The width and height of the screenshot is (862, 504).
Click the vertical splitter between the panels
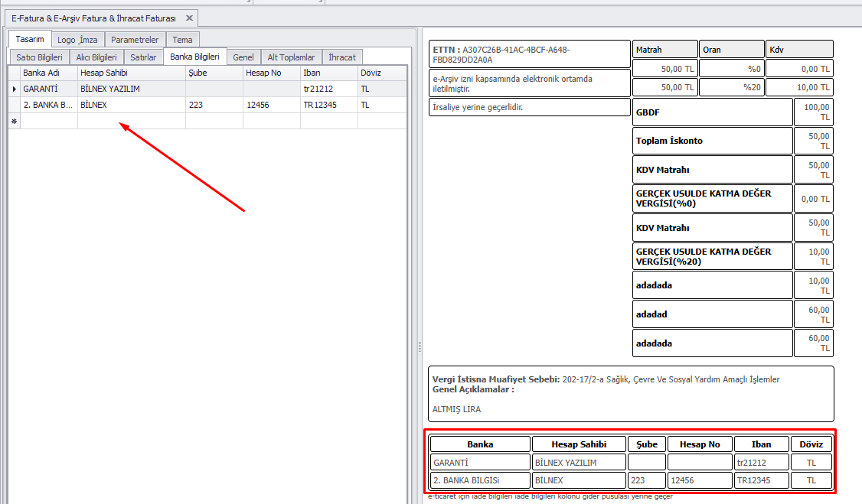point(419,346)
